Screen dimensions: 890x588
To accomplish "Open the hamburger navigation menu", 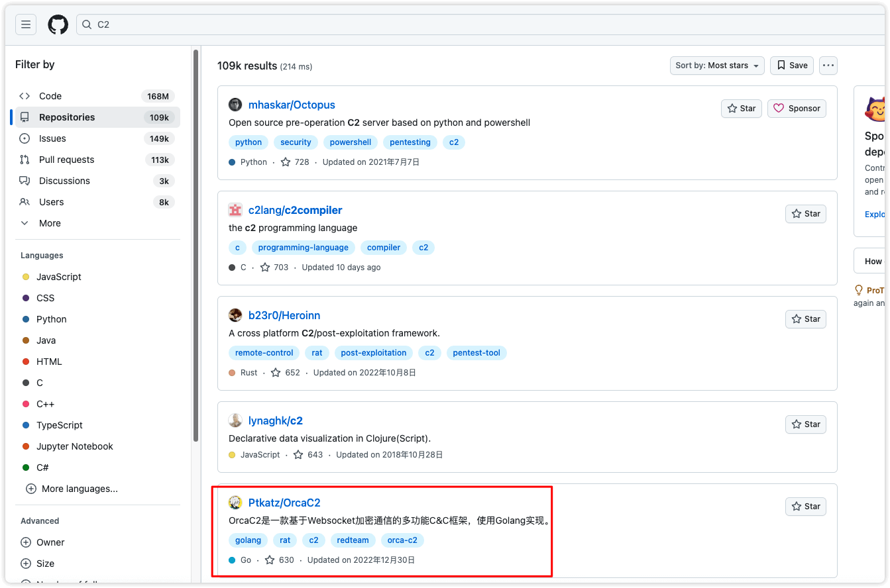I will 26,24.
